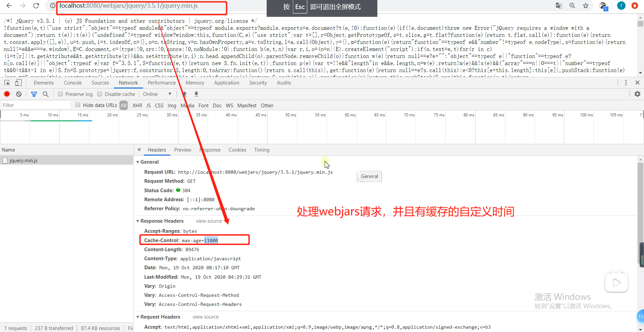Open the Audits tab
Image resolution: width=644 pixels, height=332 pixels.
pyautogui.click(x=284, y=83)
